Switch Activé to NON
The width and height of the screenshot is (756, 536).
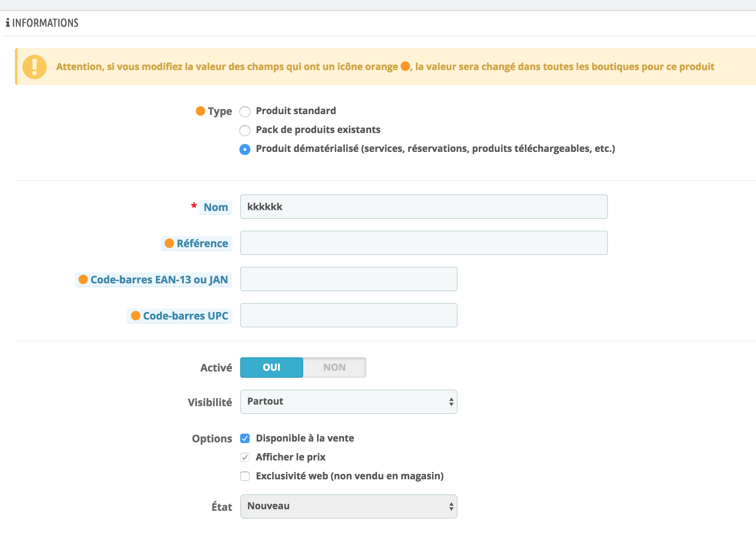point(334,368)
